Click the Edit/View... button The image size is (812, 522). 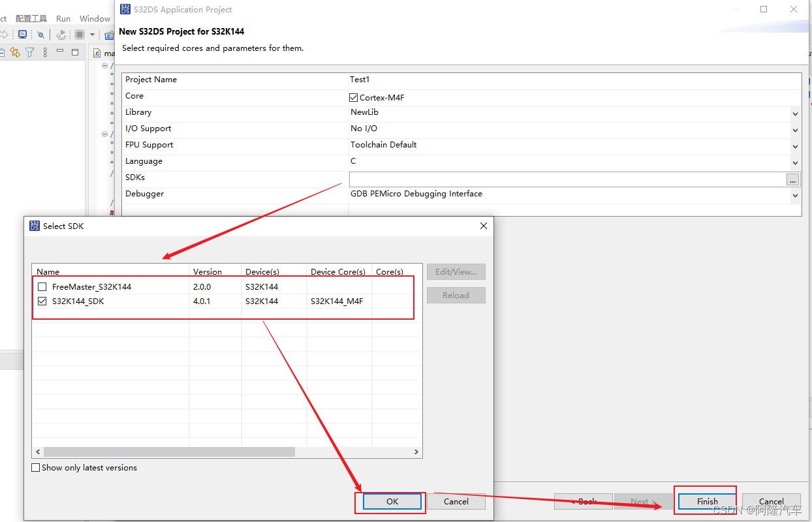456,272
